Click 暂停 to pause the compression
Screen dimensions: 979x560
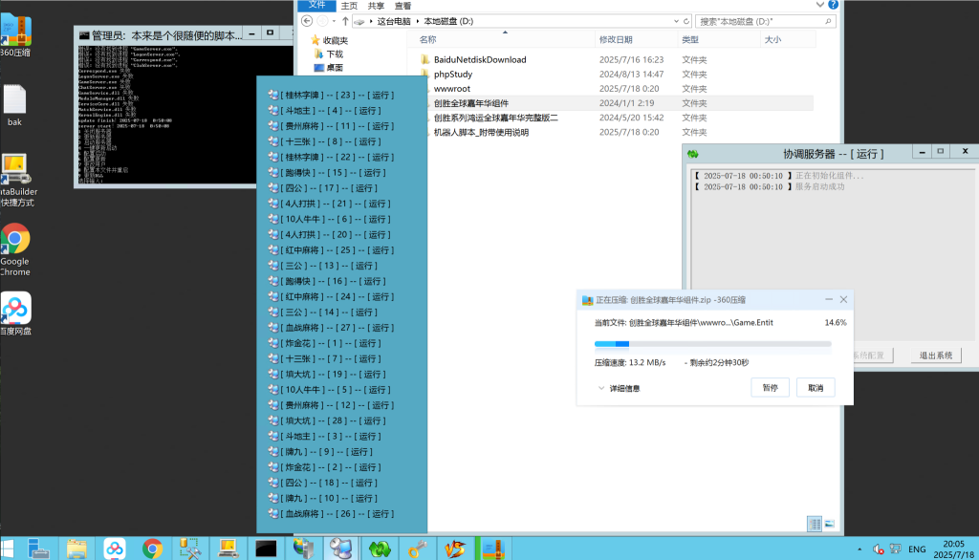770,387
